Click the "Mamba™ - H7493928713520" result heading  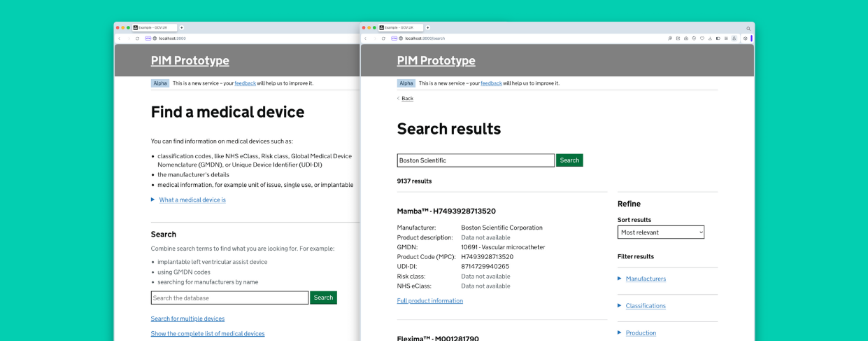click(446, 211)
